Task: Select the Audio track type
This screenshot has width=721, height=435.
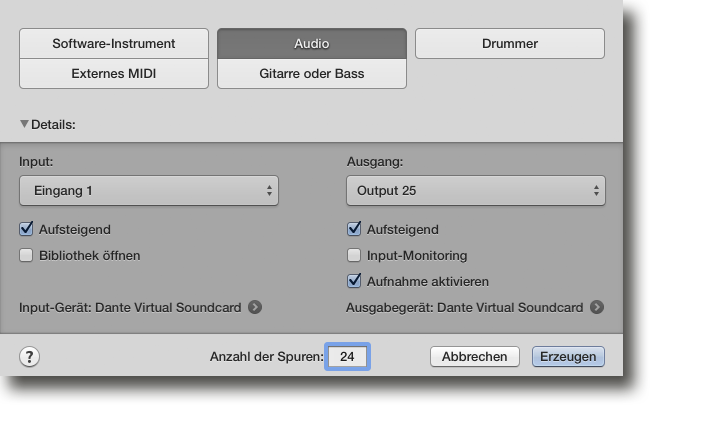Action: click(x=312, y=44)
